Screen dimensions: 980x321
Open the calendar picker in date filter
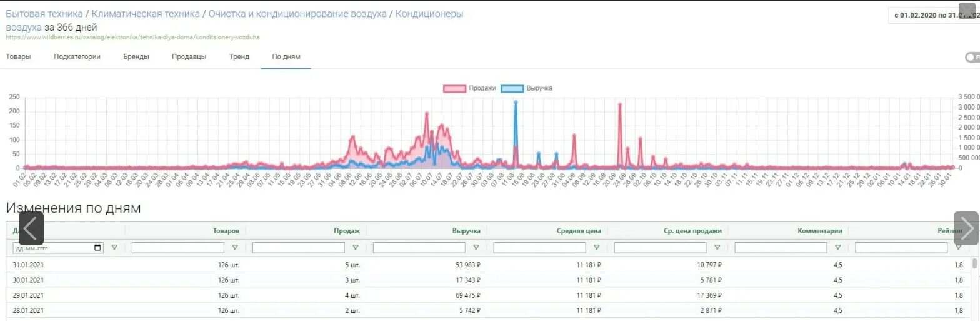pyautogui.click(x=97, y=248)
